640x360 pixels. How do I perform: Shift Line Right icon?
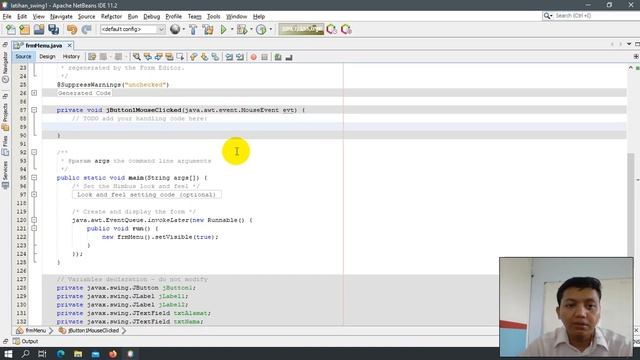tap(240, 57)
